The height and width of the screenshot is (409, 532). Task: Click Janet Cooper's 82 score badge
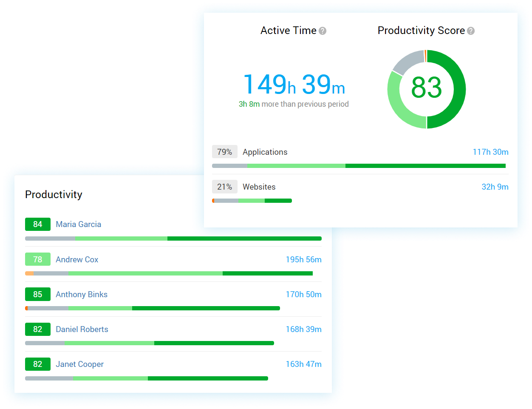[x=38, y=364]
